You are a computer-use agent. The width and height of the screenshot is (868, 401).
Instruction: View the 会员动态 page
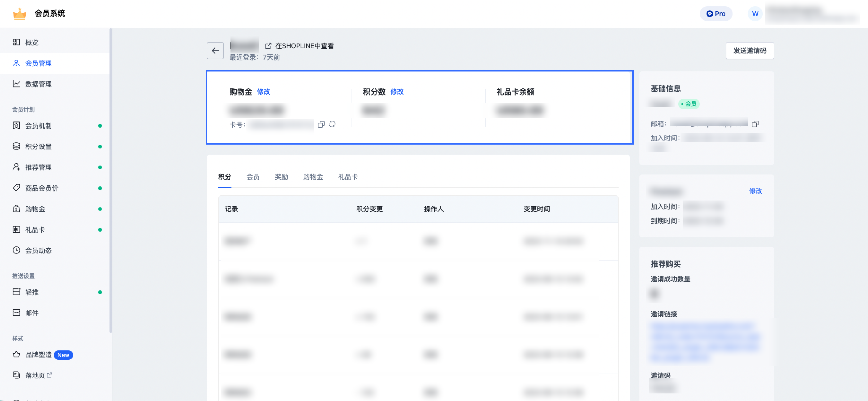coord(38,250)
